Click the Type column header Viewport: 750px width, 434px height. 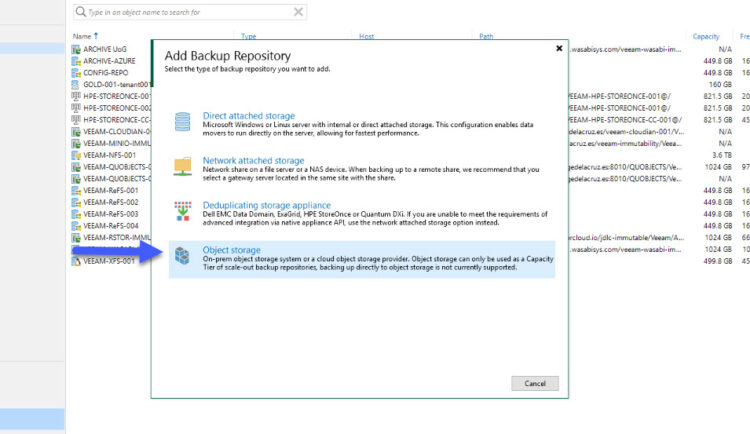point(249,36)
